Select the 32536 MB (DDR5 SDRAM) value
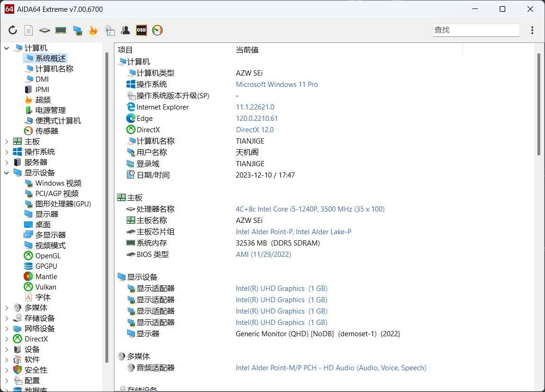545x392 pixels. tap(278, 243)
